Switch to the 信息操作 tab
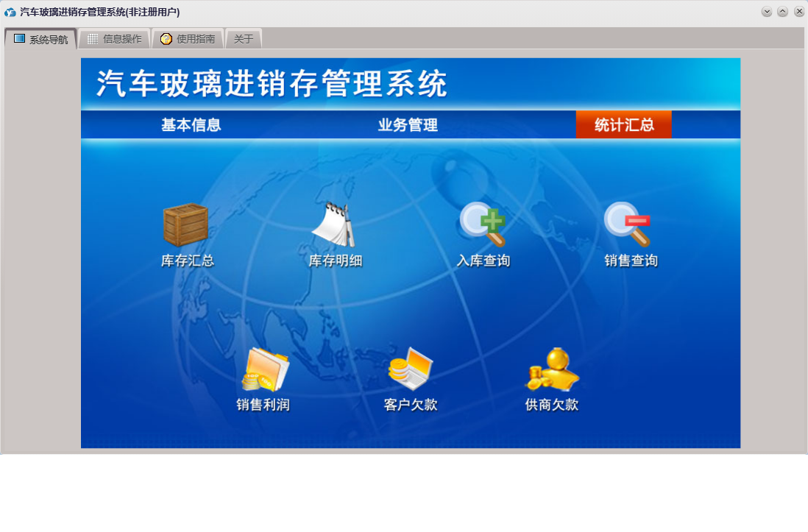Screen dimensions: 808x532 pos(114,39)
